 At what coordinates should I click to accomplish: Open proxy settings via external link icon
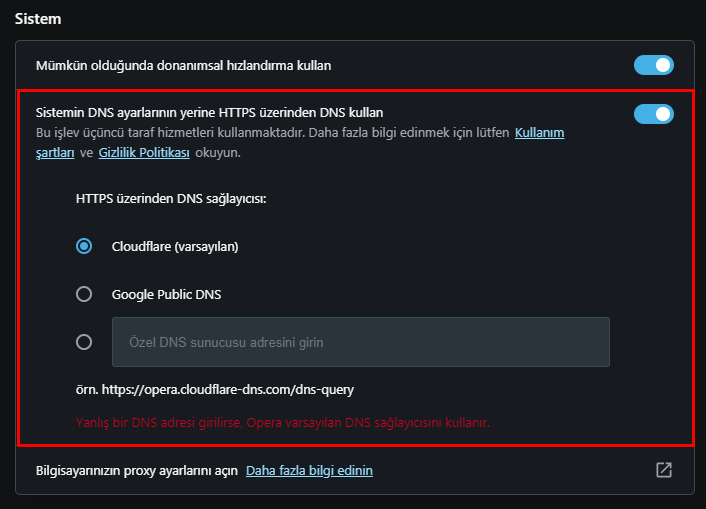click(663, 469)
